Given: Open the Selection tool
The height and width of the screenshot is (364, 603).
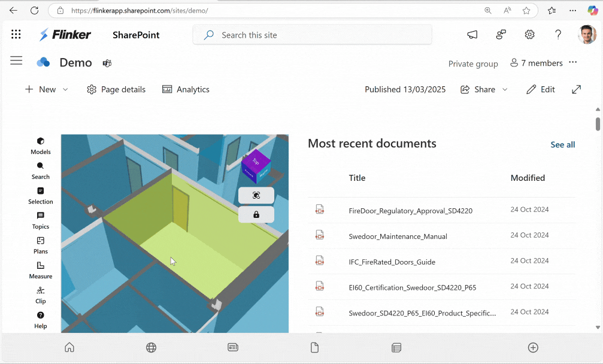Looking at the screenshot, I should [40, 196].
